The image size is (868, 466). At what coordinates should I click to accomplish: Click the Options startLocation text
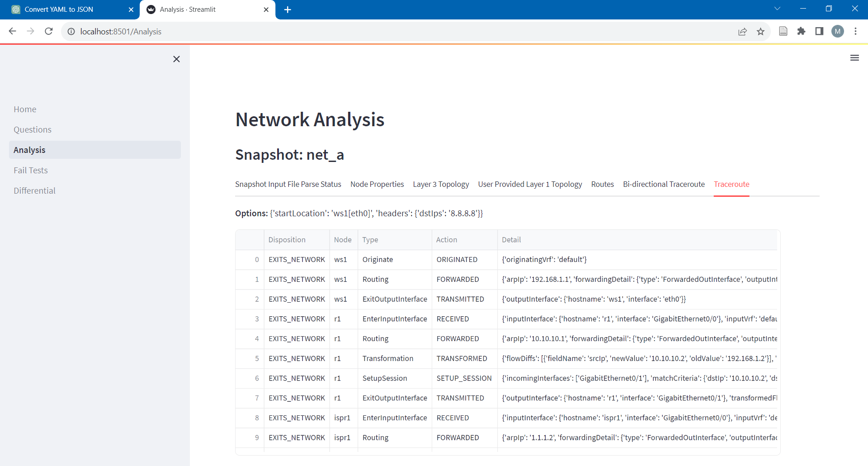click(x=359, y=213)
